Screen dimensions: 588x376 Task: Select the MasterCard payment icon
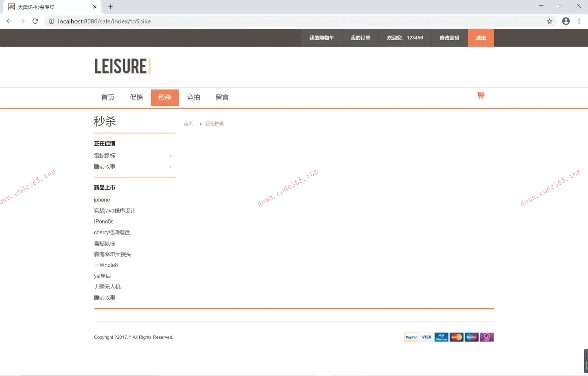click(x=456, y=337)
